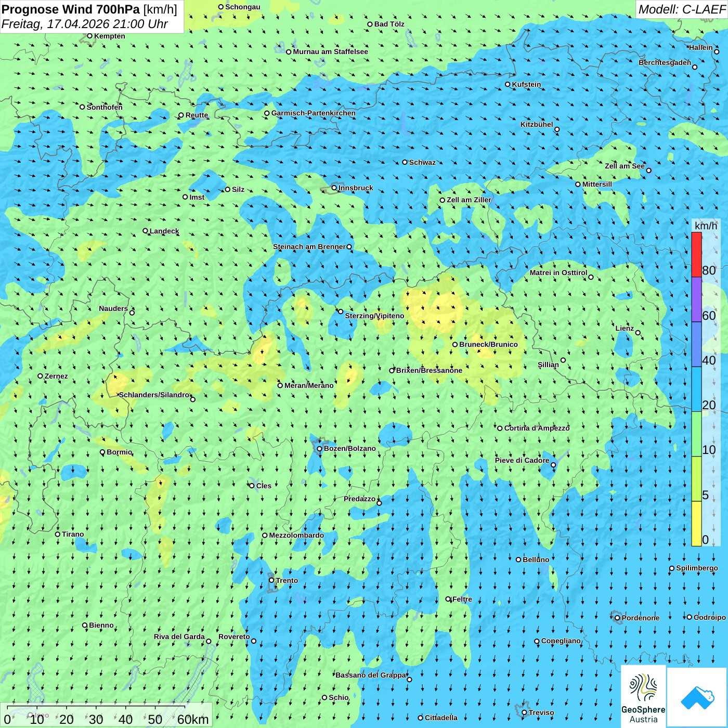Screen dimensions: 728x728
Task: Choose the green 10–20 km/h legend swatch
Action: click(696, 434)
